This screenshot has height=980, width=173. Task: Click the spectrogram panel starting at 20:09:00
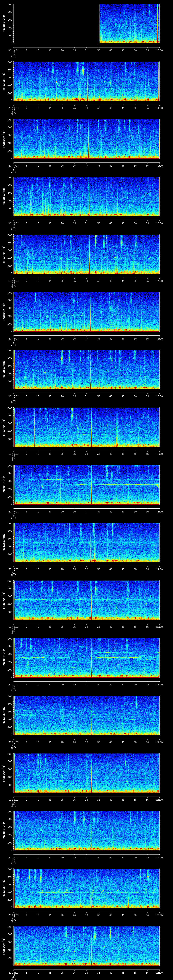(87, 24)
